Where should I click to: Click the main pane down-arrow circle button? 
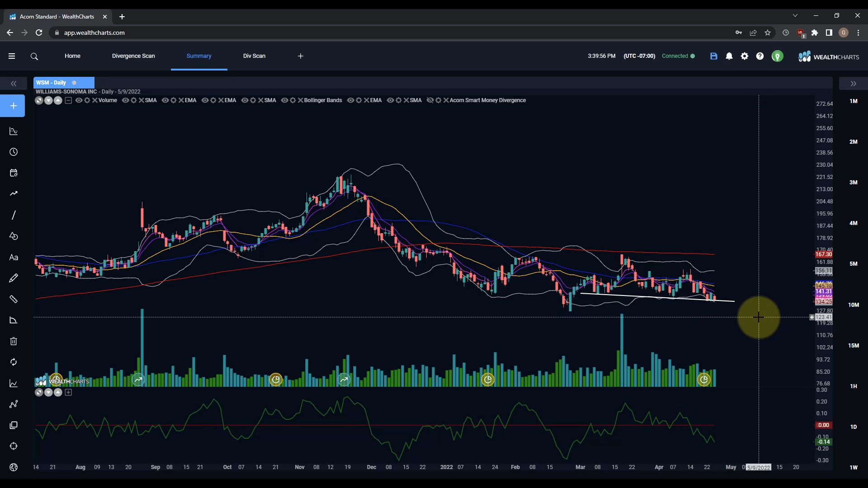[48, 100]
